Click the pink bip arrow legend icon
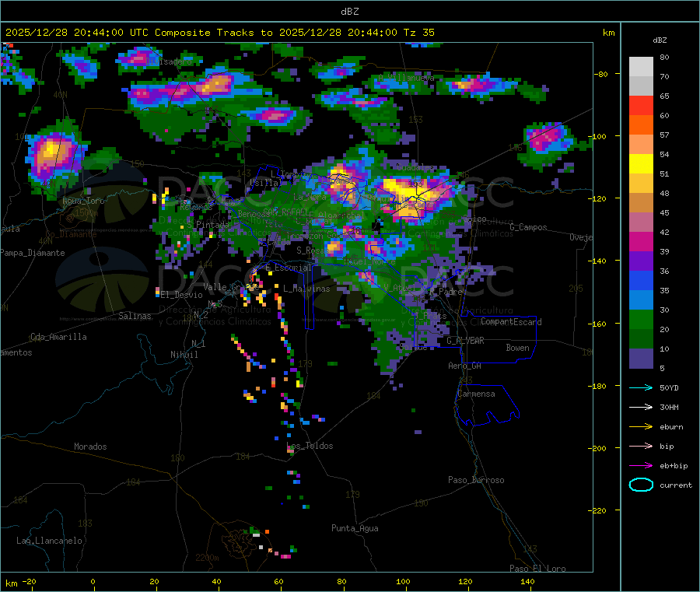 click(x=641, y=446)
